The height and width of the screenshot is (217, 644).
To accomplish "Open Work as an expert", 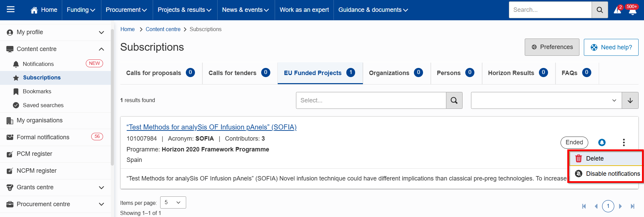I will point(304,10).
